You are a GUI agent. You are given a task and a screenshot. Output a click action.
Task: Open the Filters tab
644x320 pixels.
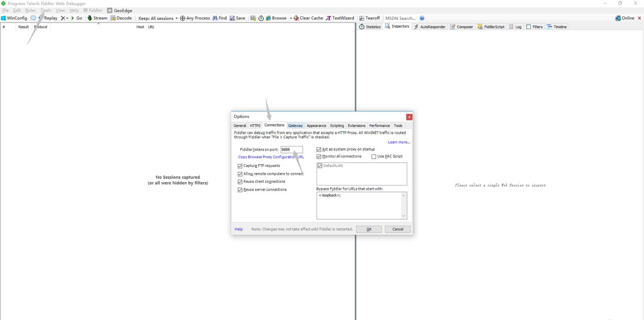[534, 27]
